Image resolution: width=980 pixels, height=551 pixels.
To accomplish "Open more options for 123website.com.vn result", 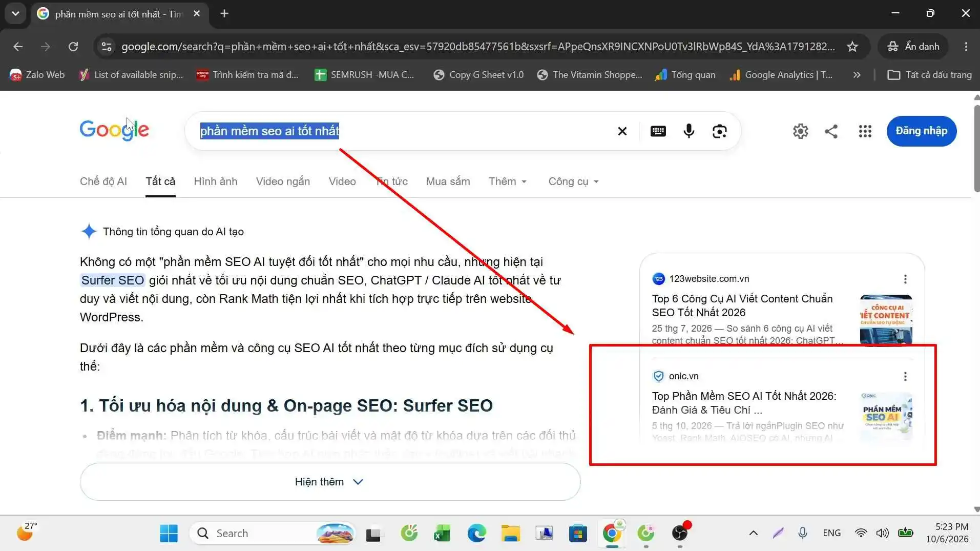I will pos(905,279).
